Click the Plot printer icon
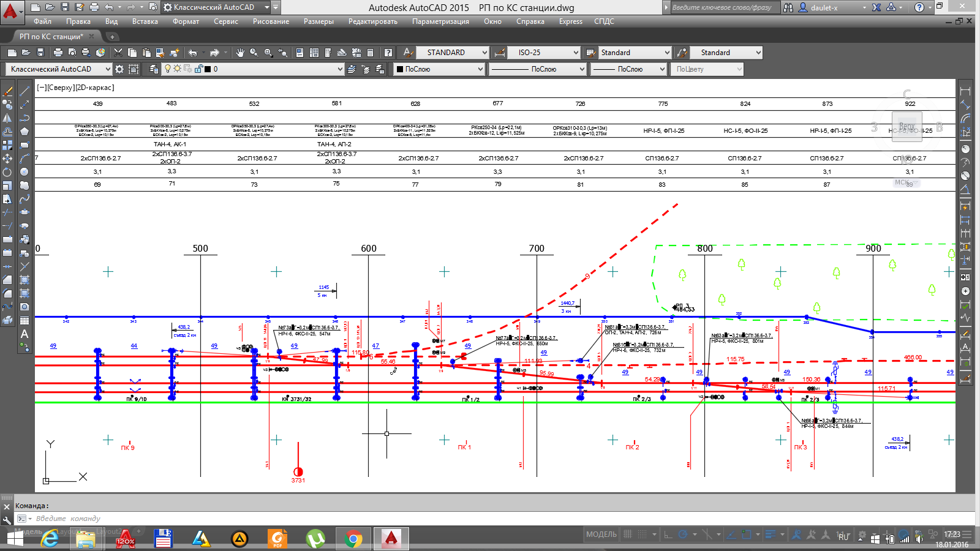This screenshot has width=980, height=551. [58, 53]
